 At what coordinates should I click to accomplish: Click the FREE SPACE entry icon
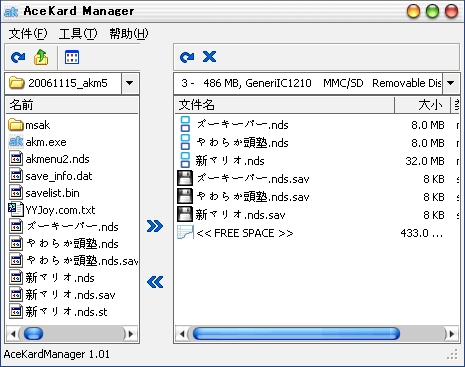(x=185, y=233)
